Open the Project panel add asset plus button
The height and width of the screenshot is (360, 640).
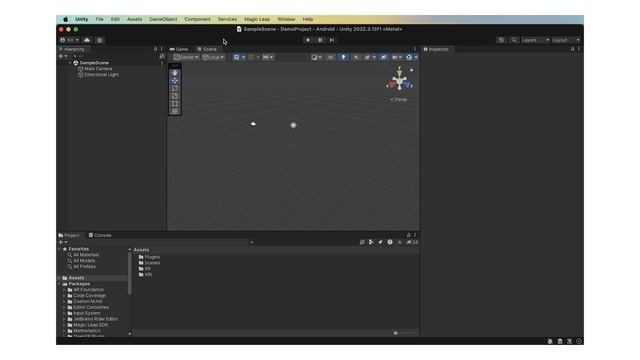63,242
